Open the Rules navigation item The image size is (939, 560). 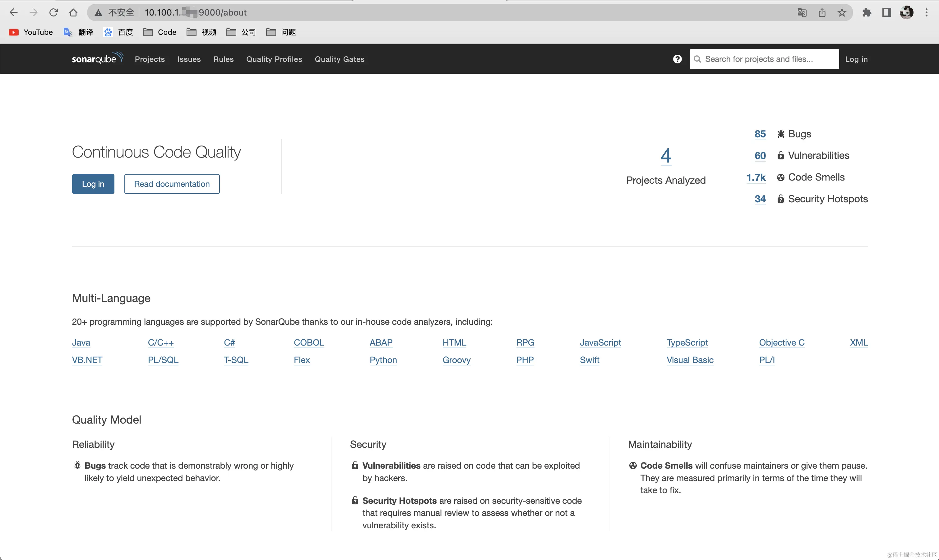coord(223,59)
